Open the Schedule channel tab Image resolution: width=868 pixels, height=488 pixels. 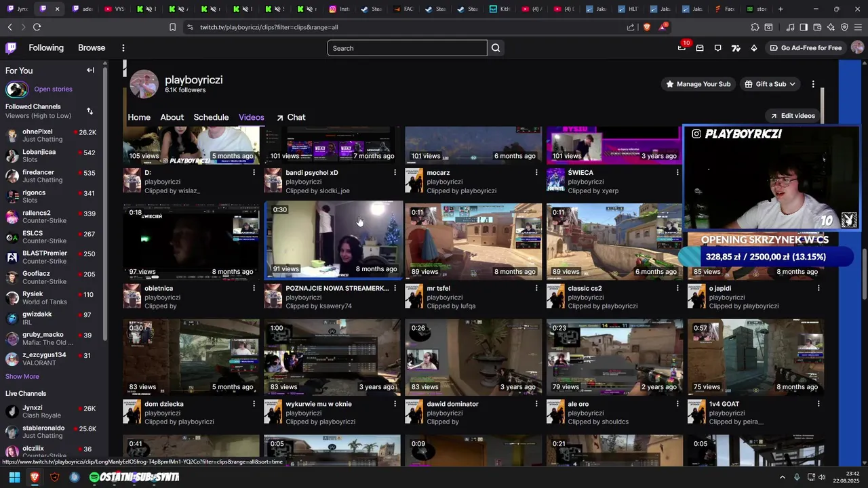point(211,117)
